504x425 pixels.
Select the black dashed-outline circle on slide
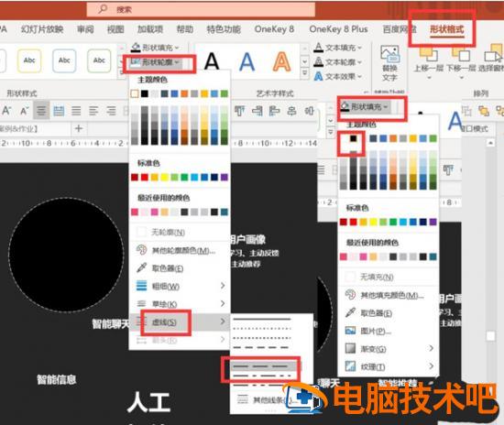(x=66, y=255)
